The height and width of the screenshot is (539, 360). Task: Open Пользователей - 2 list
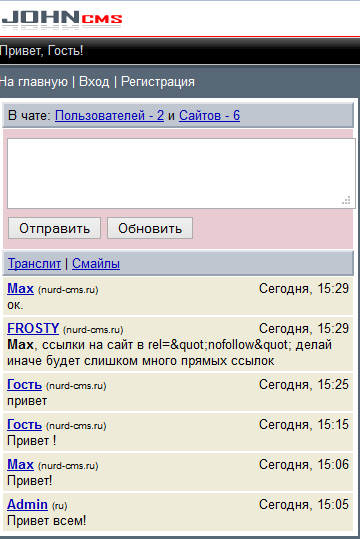[x=109, y=116]
